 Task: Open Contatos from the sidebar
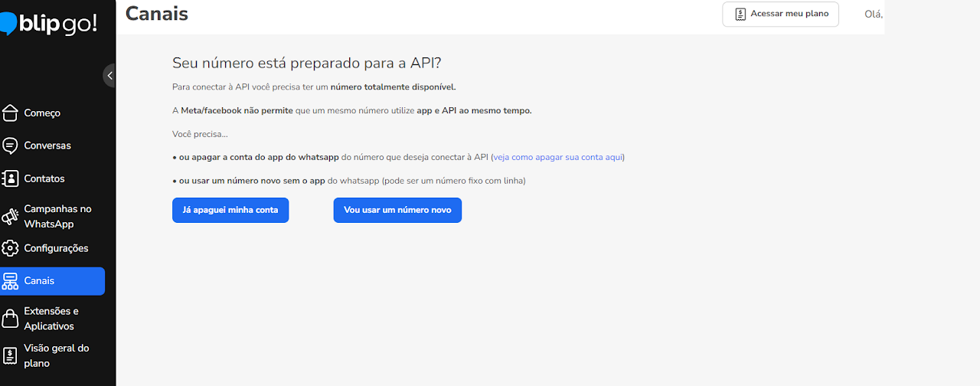point(44,178)
